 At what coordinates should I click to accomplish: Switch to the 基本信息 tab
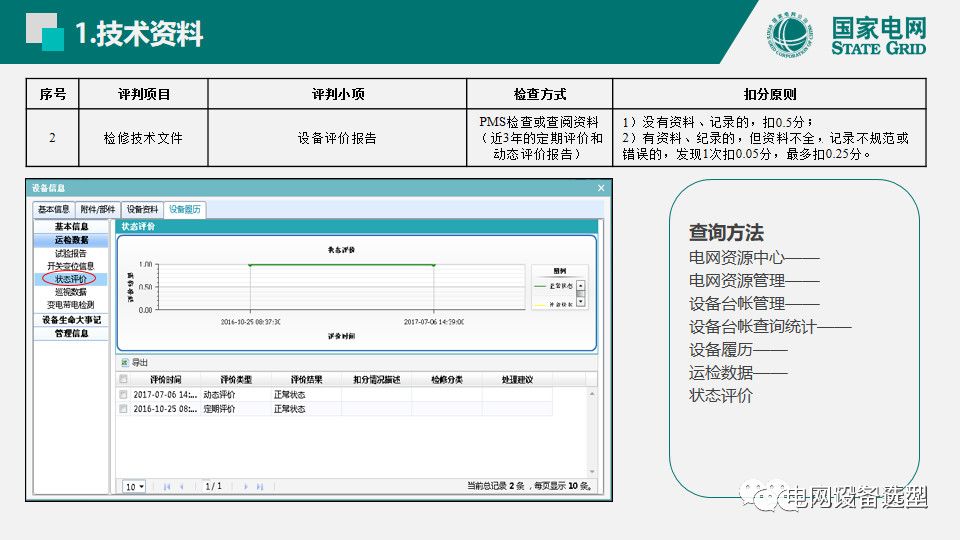click(x=54, y=209)
